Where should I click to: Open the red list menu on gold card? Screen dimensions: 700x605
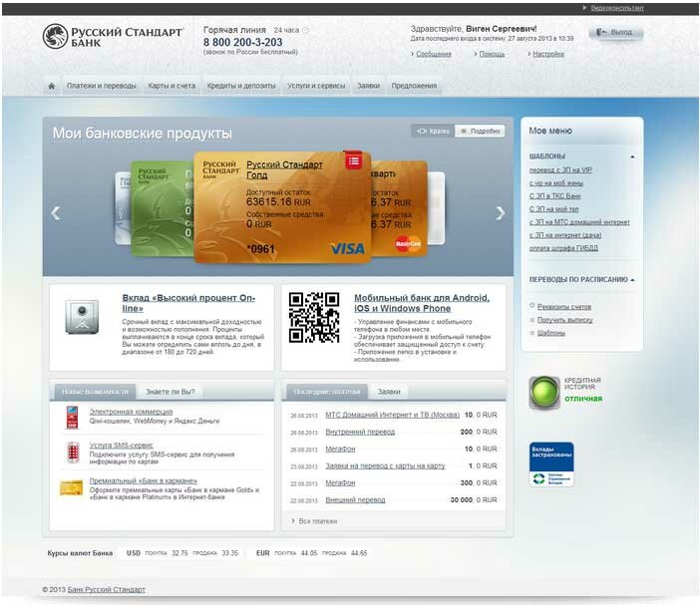coord(354,160)
